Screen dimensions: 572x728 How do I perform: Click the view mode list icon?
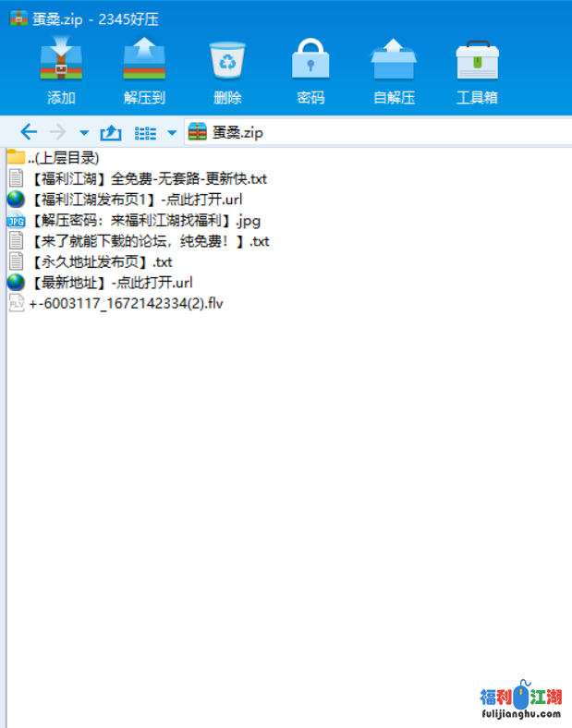tap(145, 132)
